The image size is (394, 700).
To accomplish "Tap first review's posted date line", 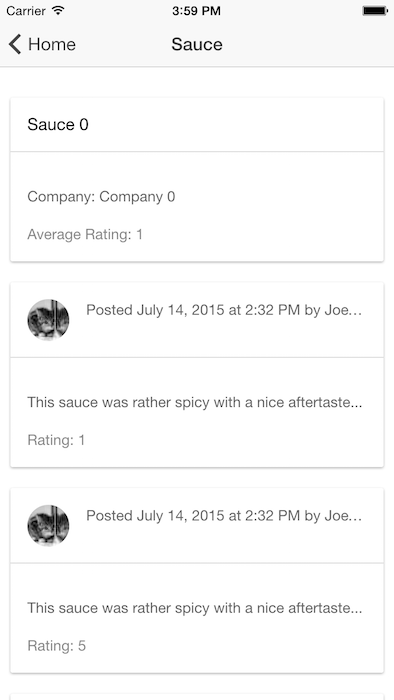I will (224, 310).
